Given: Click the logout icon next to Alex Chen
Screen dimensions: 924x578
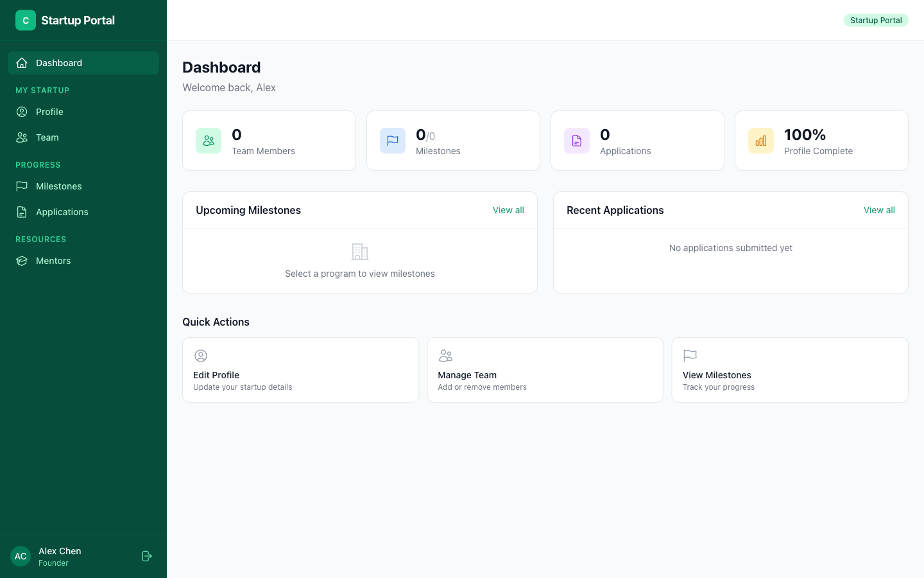Looking at the screenshot, I should click(146, 556).
